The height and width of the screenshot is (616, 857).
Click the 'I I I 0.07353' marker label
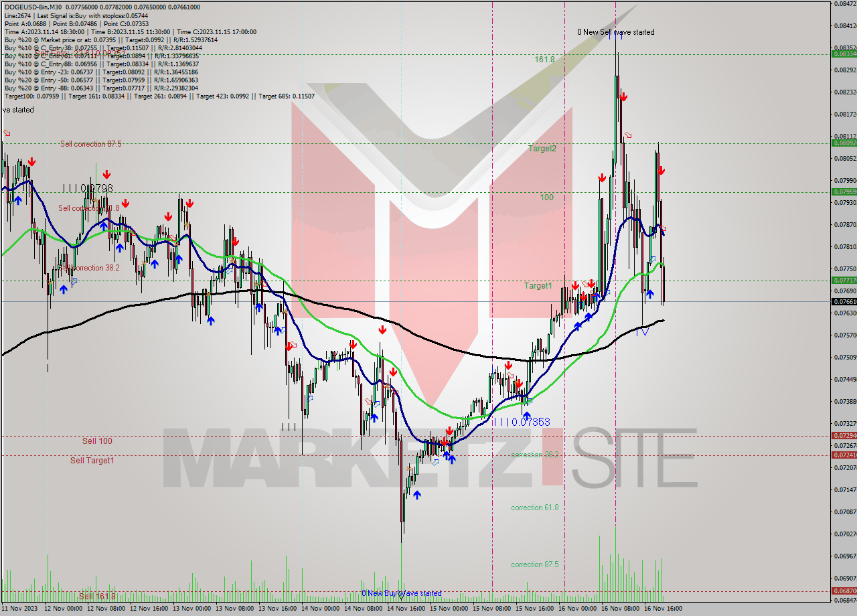[x=522, y=422]
